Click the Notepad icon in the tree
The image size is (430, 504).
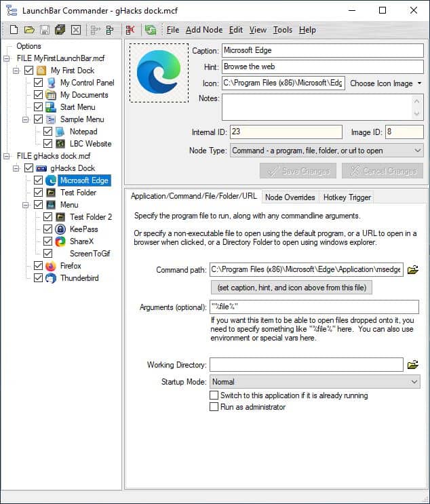pos(60,132)
